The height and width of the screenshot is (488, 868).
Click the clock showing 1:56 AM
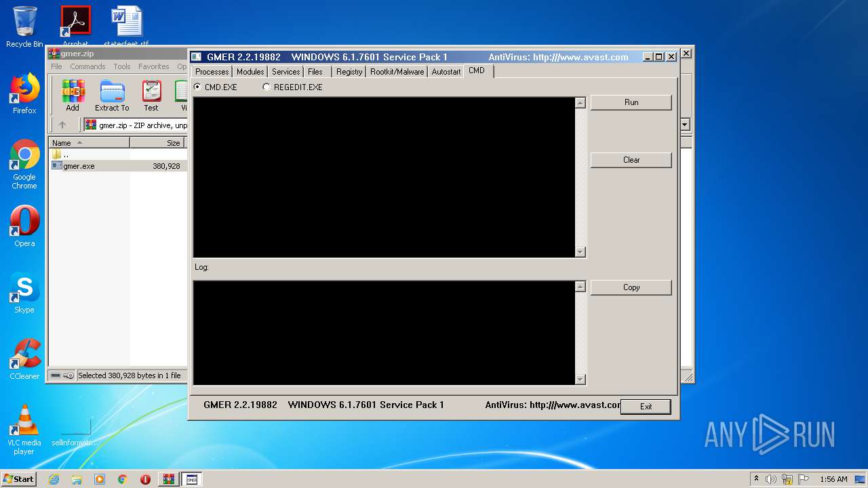click(833, 479)
